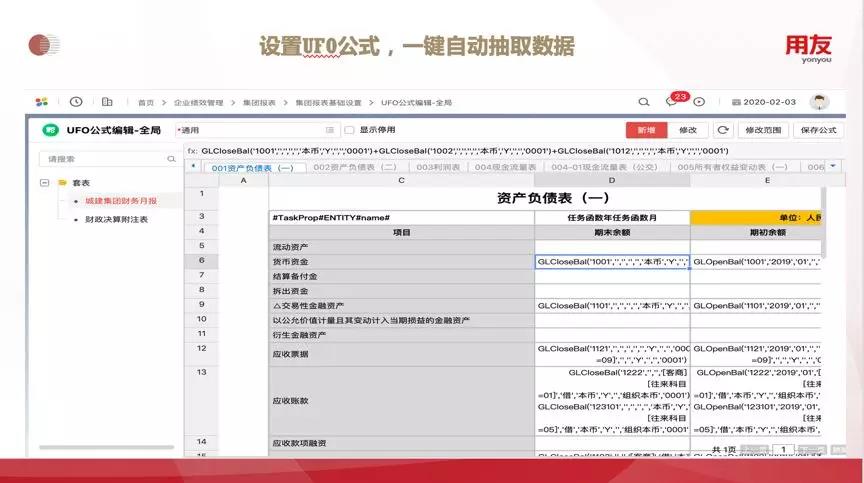Switch to 004现金流量表 tab
Image resolution: width=864 pixels, height=483 pixels.
[x=505, y=167]
